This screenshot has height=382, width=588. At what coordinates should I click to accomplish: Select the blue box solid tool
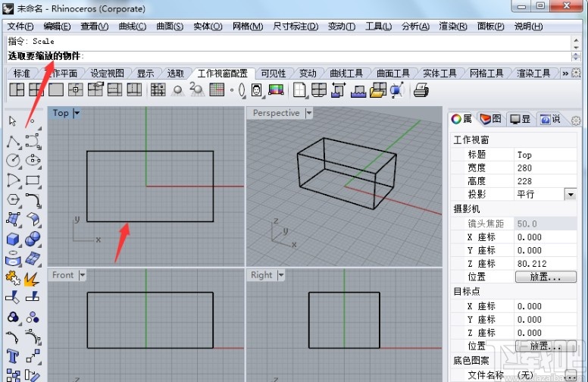[x=13, y=239]
